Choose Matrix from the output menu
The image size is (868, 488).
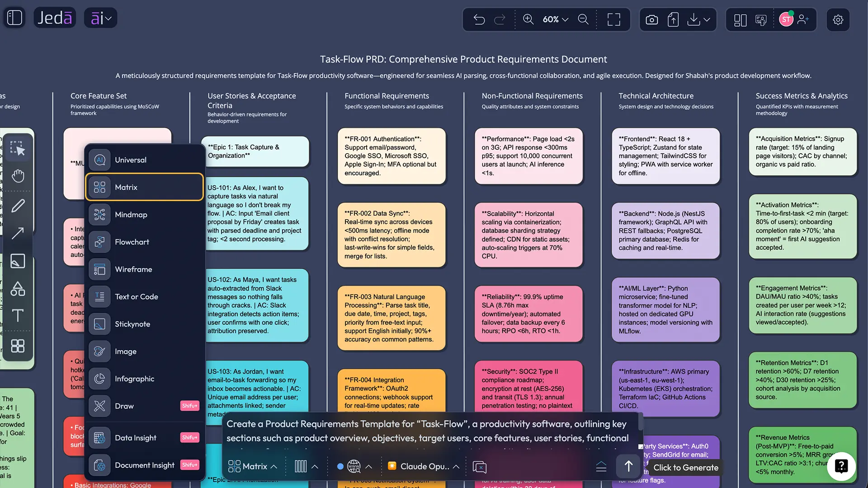(145, 187)
